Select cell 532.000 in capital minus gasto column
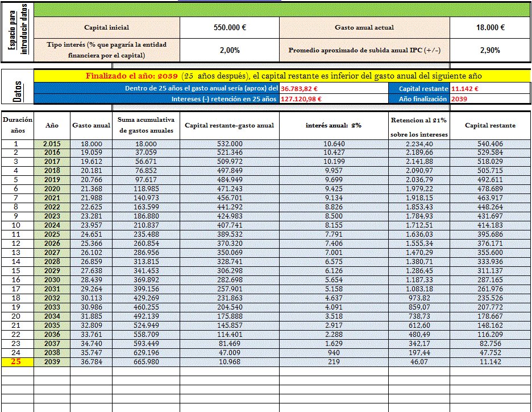This screenshot has height=412, width=532. tap(230, 143)
